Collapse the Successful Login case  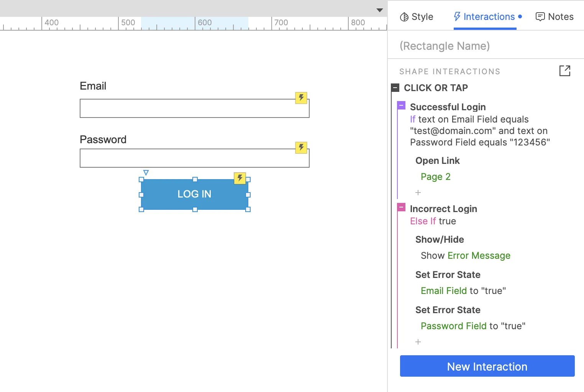pyautogui.click(x=401, y=106)
